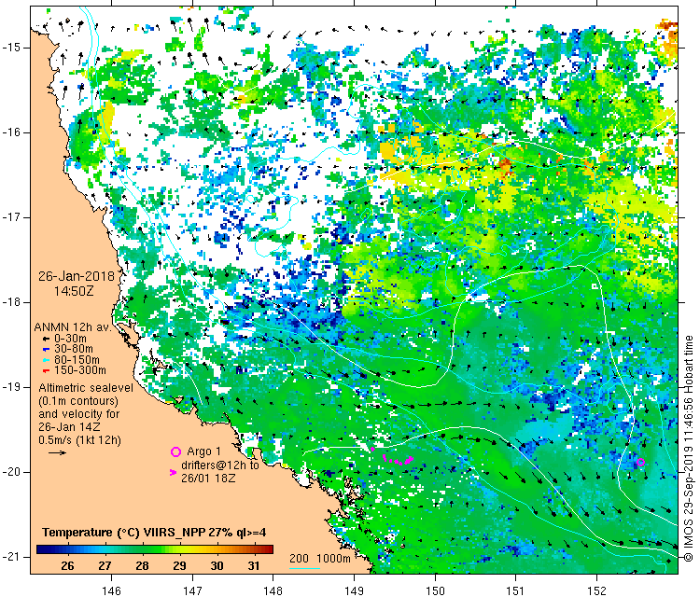Click the 0.5m/s velocity scale arrow
Viewport: 700px width, 597px height.
pos(57,453)
